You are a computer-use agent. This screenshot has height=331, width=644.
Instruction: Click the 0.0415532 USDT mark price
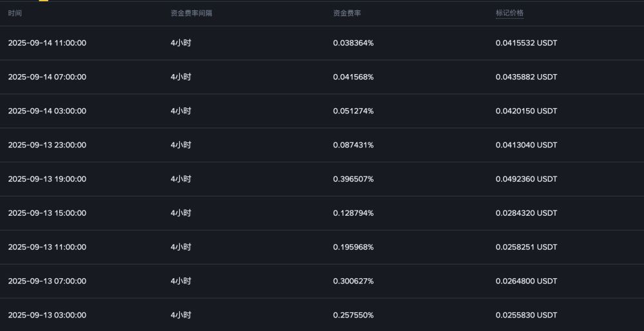(x=526, y=43)
